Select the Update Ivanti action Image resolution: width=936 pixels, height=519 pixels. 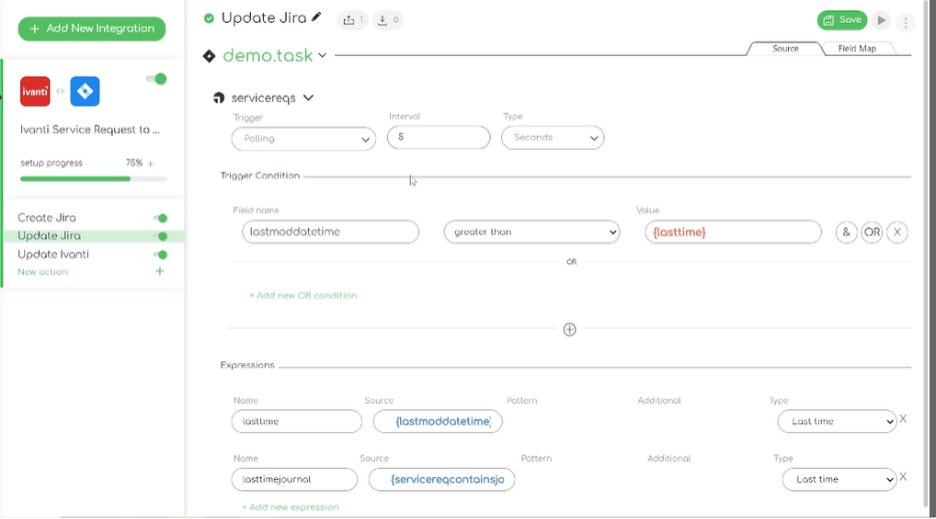[53, 254]
